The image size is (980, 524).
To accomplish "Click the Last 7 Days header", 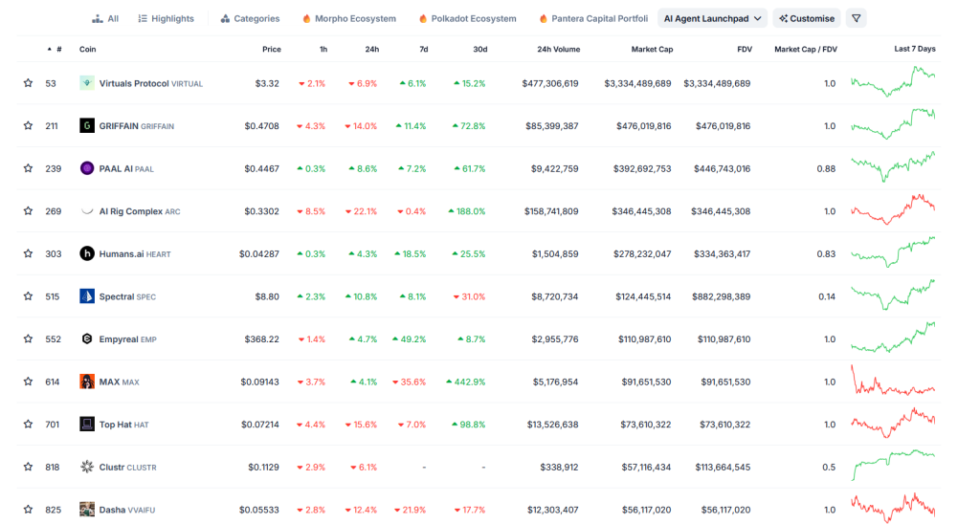I will click(x=914, y=49).
